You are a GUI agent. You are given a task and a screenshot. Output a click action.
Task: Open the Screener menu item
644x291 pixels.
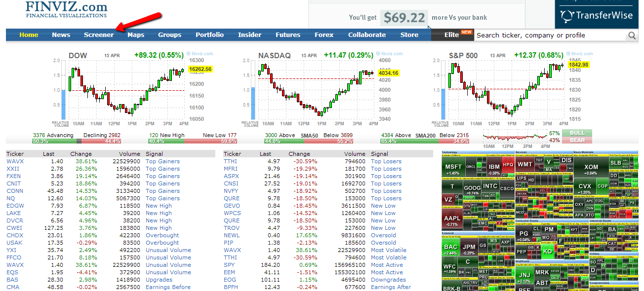99,35
